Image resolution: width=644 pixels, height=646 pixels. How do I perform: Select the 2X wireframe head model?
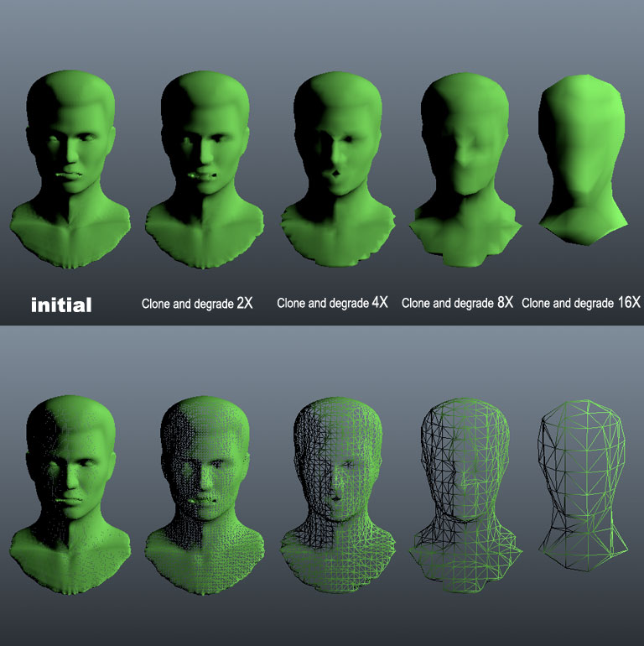[x=202, y=487]
